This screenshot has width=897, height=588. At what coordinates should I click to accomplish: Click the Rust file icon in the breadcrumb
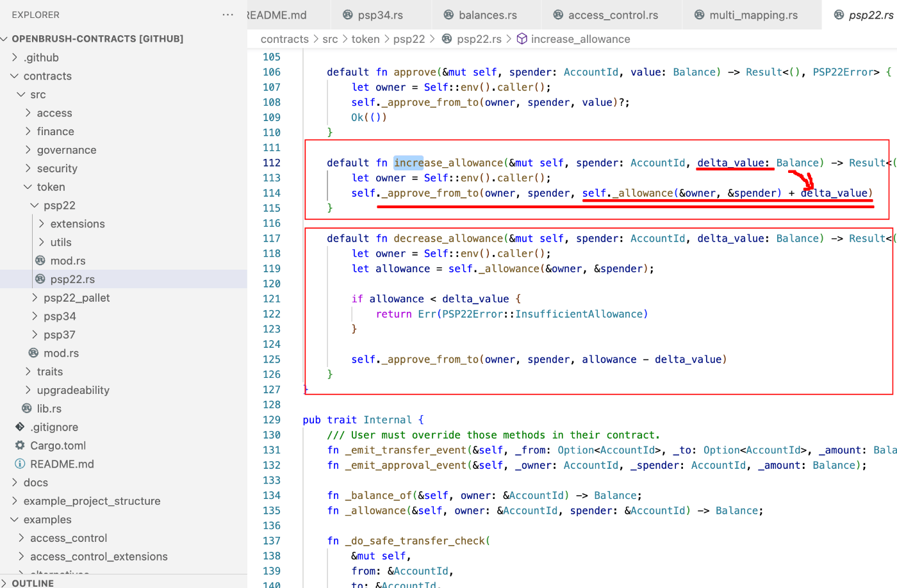pyautogui.click(x=447, y=39)
